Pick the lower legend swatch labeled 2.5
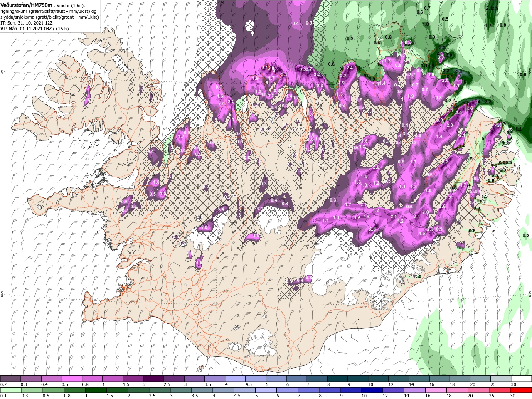This screenshot has height=399, width=532. 159,390
